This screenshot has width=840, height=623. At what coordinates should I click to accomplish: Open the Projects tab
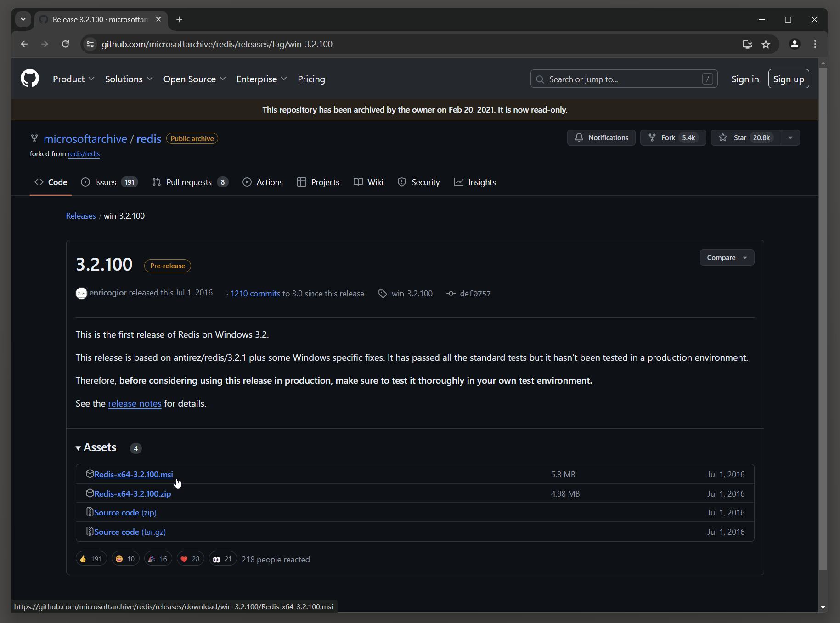[x=318, y=182]
